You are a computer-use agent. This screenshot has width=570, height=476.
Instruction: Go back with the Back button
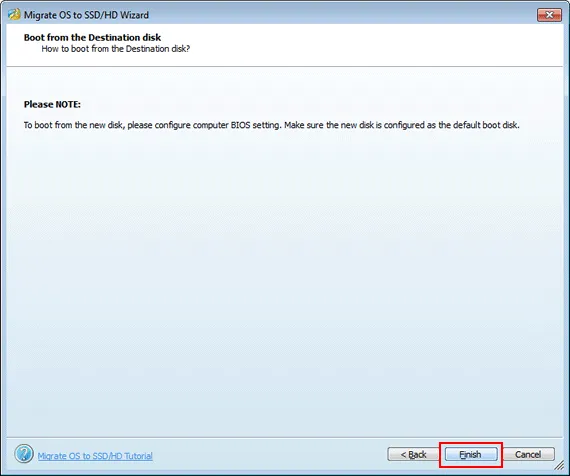point(413,455)
